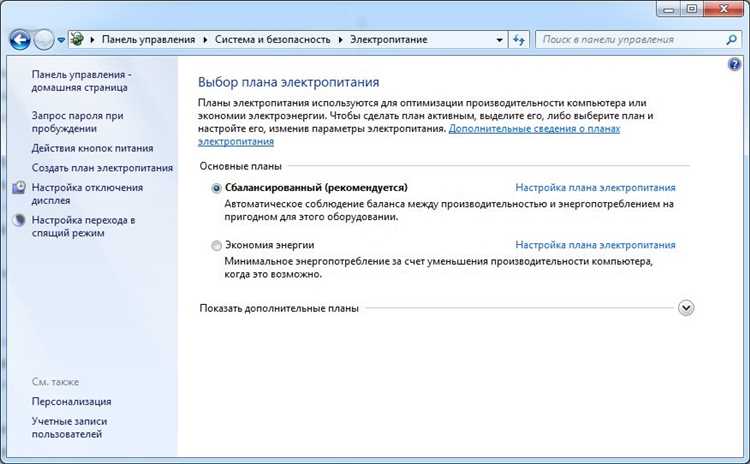
Task: Minimize the Power Options window
Action: tap(669, 9)
